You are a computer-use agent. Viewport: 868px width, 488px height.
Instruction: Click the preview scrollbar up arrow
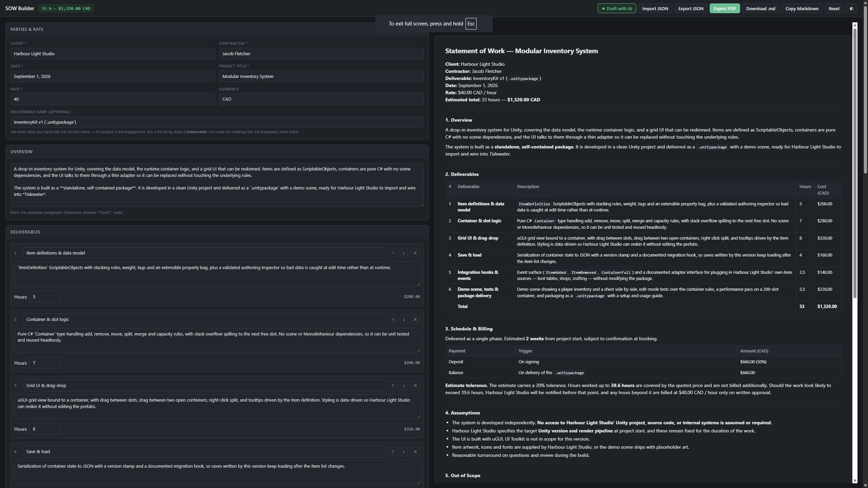tap(855, 25)
